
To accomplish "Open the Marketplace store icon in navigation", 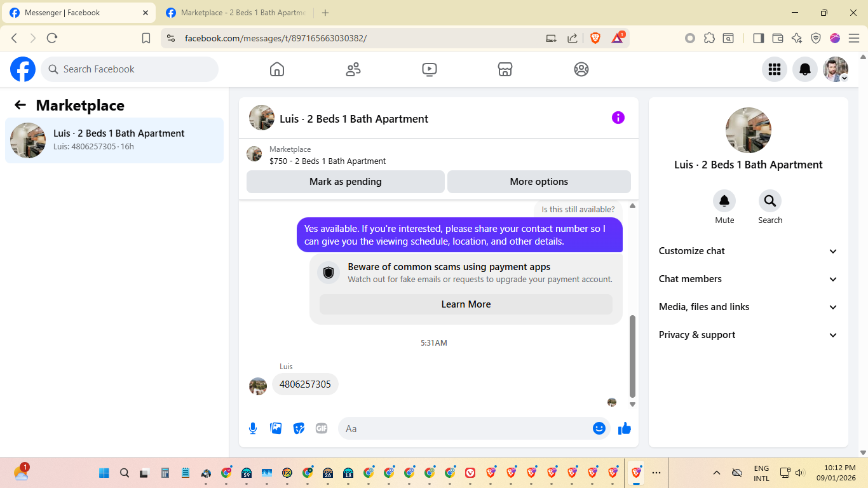I will coord(505,69).
